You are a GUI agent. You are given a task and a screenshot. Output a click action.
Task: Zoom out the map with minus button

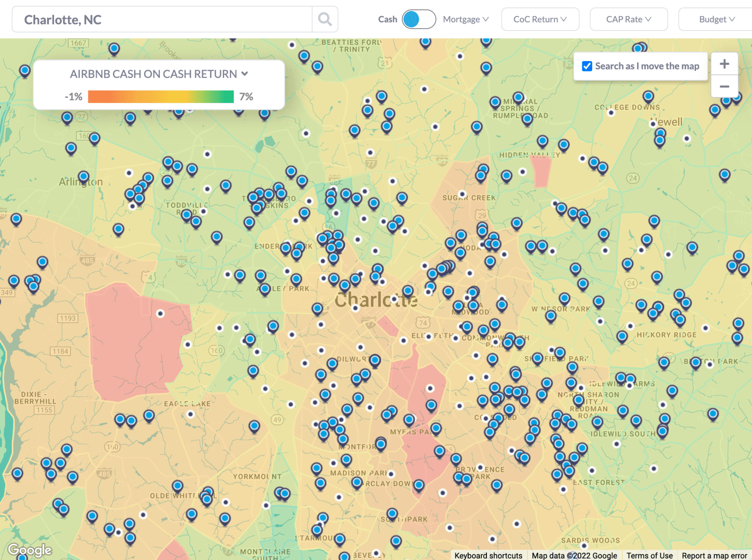724,86
